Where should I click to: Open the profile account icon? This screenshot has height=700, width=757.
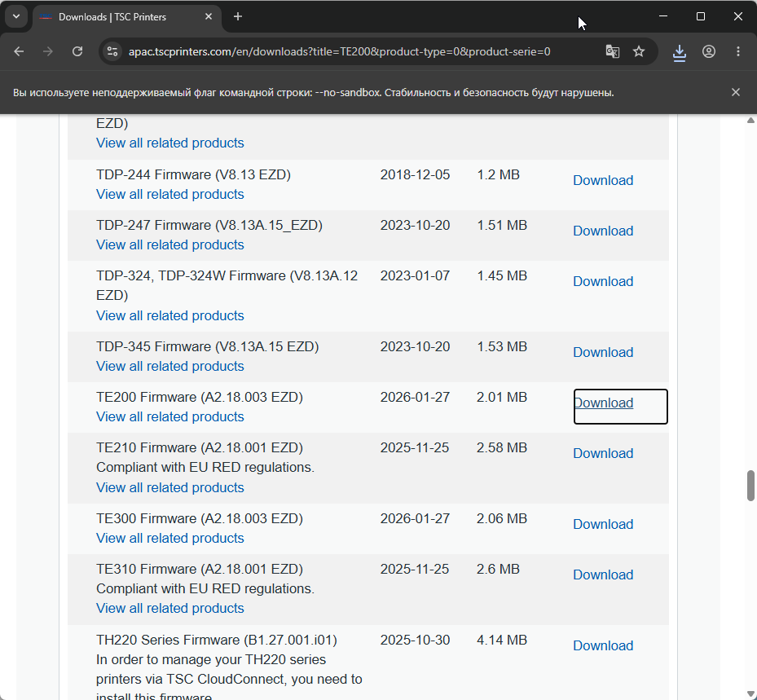coord(709,51)
